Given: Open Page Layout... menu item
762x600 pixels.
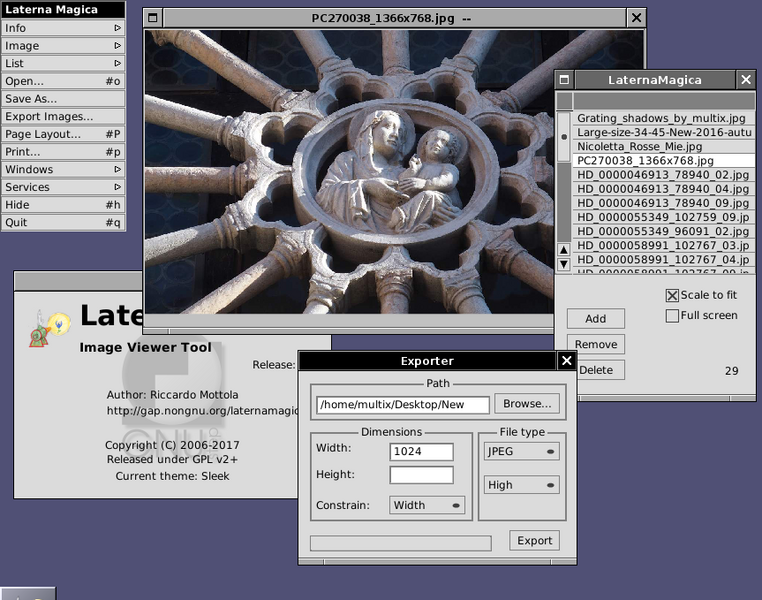Looking at the screenshot, I should (63, 134).
